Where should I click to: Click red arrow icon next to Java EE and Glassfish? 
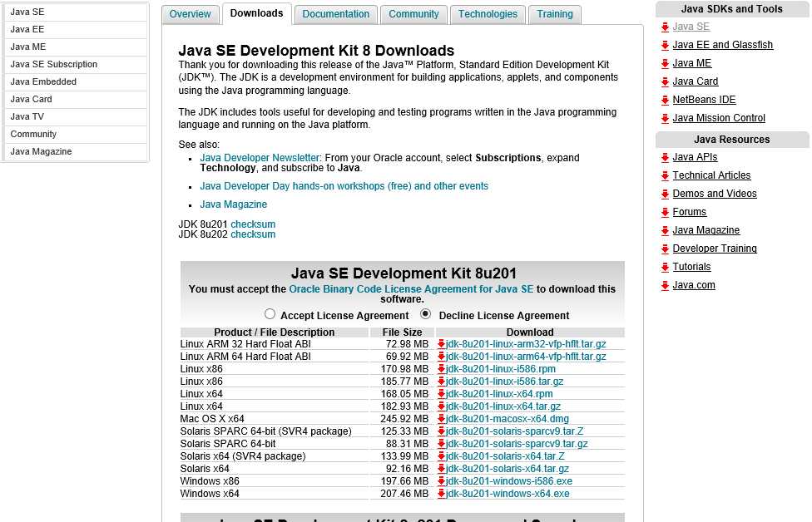click(666, 46)
